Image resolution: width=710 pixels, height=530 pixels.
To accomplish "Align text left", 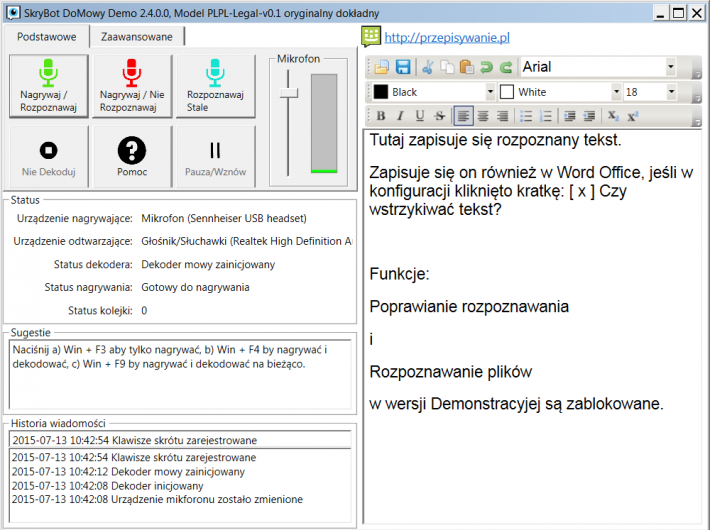I will pyautogui.click(x=463, y=116).
